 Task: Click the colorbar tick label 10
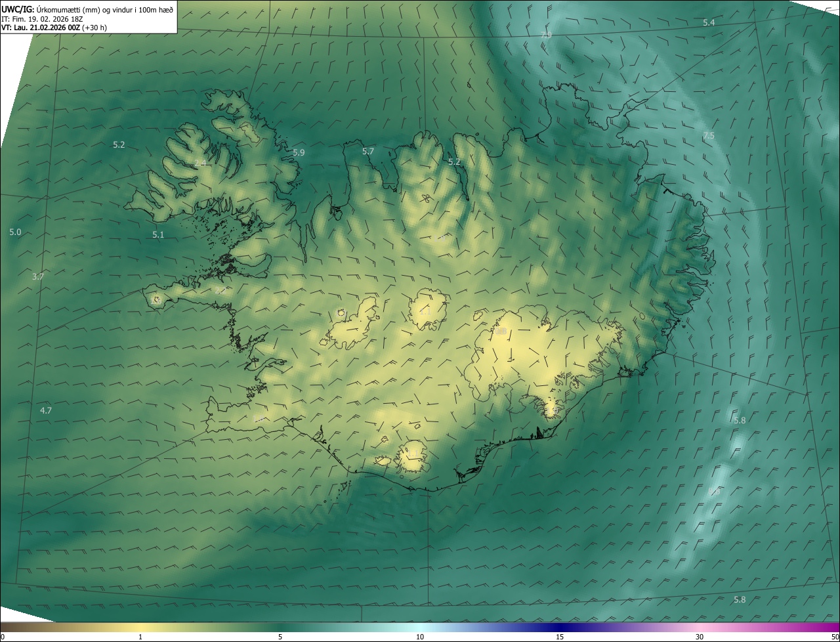coord(420,637)
